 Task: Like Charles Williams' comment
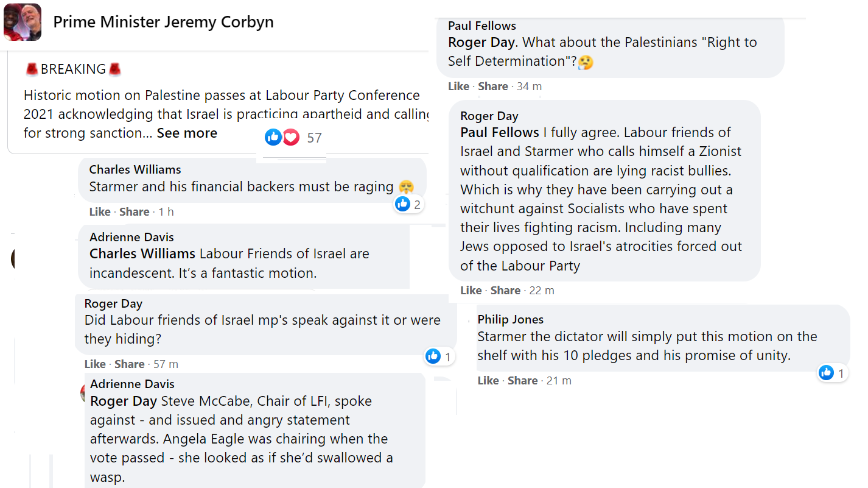100,212
